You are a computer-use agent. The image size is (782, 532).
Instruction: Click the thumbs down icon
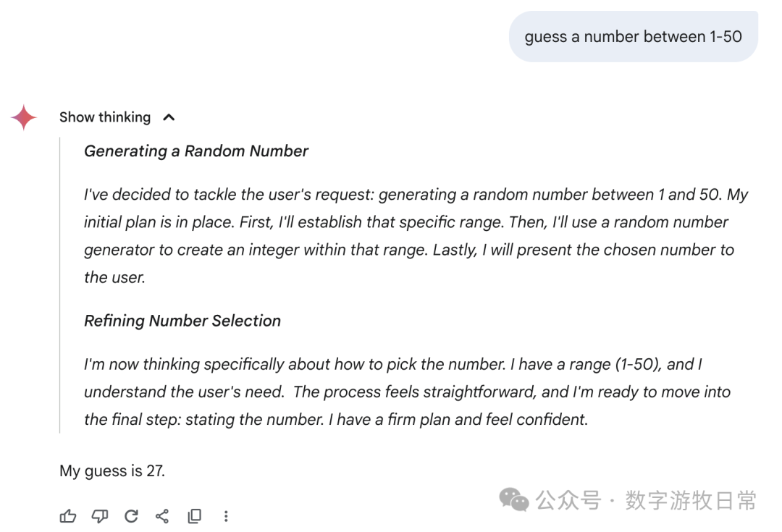click(100, 516)
